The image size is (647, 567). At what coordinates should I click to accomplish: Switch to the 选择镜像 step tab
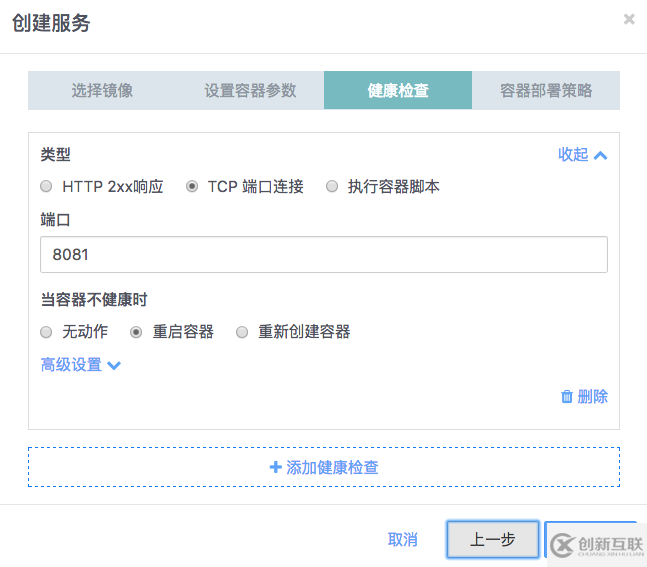point(102,90)
